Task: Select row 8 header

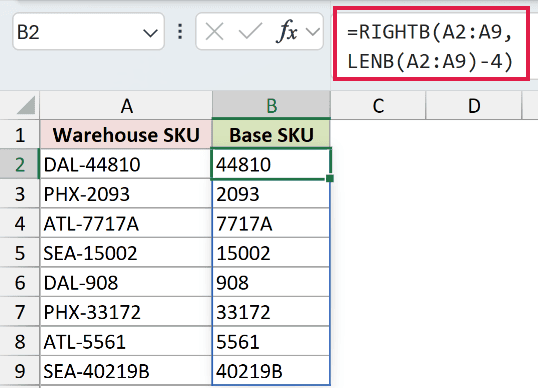Action: click(20, 342)
